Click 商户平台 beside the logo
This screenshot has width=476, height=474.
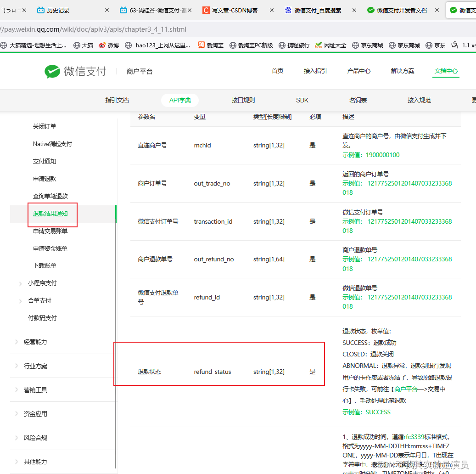click(140, 71)
